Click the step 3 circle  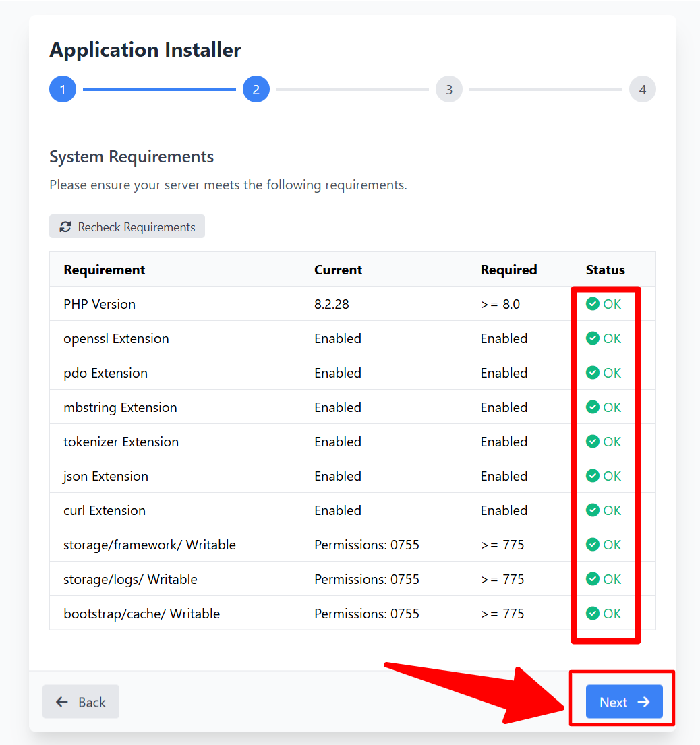pos(449,88)
